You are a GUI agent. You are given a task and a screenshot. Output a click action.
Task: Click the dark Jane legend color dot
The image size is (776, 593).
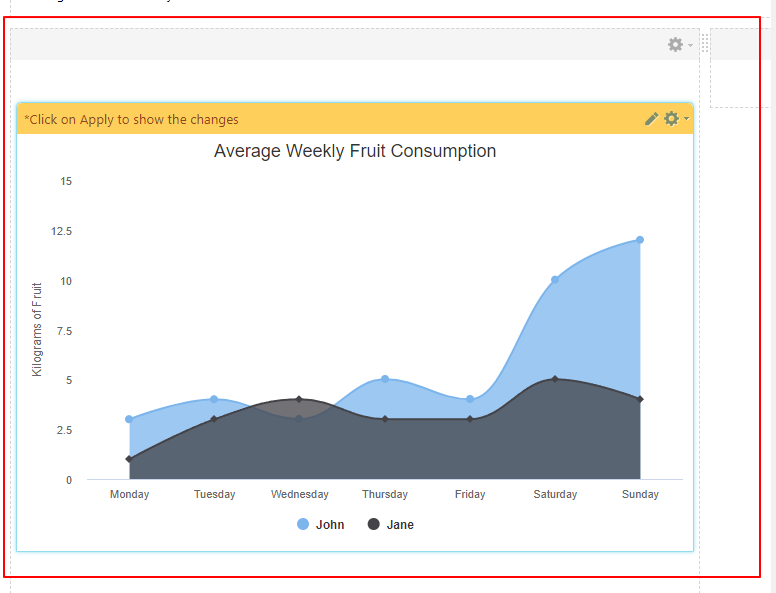pyautogui.click(x=374, y=525)
